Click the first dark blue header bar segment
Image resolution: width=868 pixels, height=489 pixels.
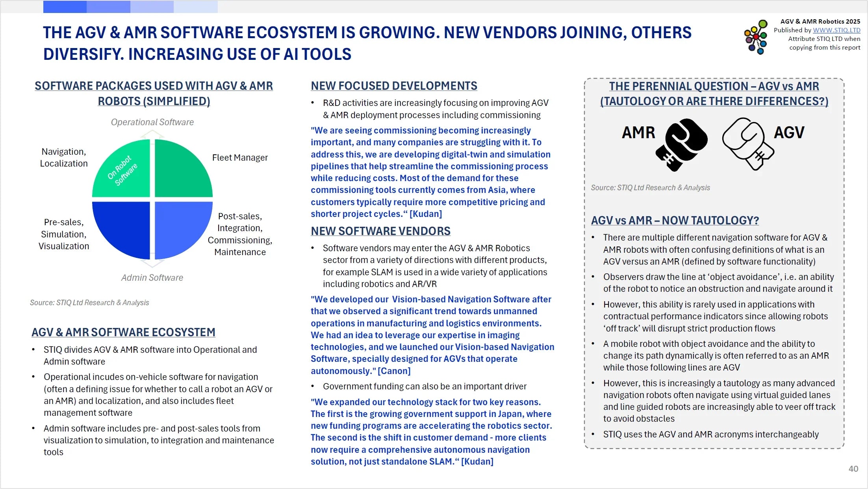(x=65, y=7)
